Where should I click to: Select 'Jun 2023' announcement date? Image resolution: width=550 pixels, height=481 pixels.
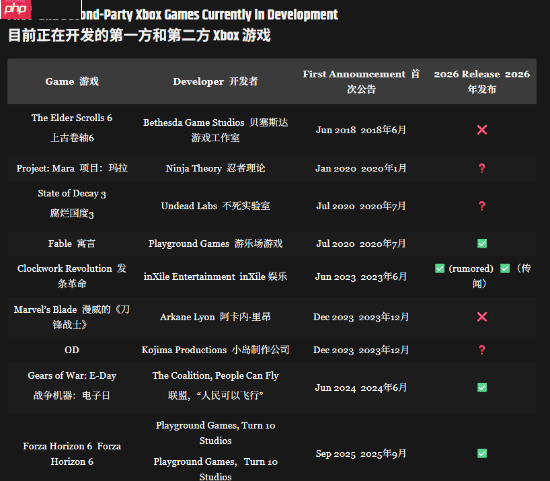click(x=335, y=276)
